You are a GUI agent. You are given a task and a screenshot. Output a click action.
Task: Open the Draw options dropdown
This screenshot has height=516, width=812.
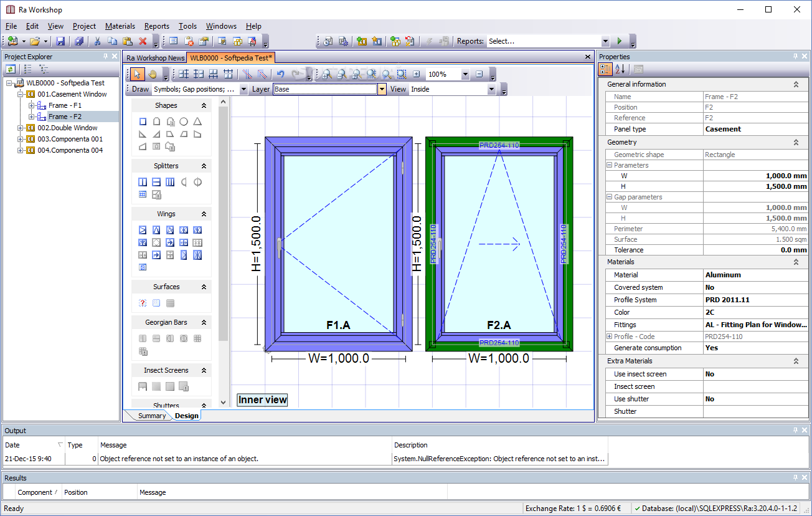tap(243, 89)
